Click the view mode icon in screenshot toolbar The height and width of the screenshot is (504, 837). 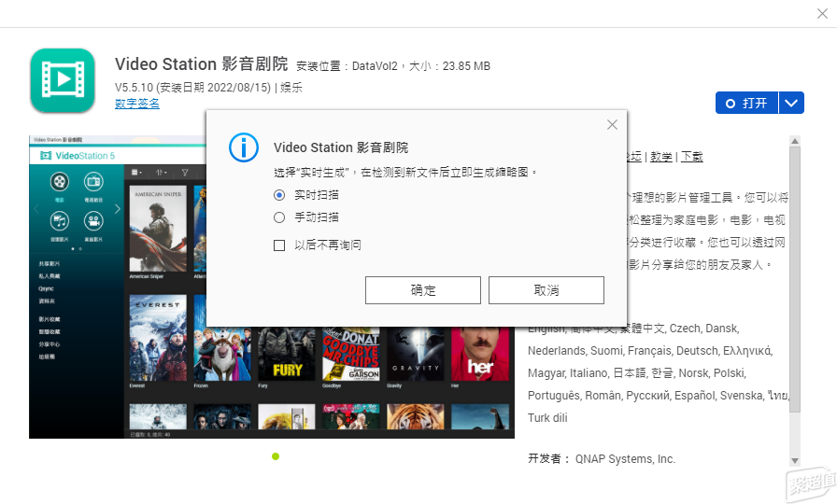(136, 173)
